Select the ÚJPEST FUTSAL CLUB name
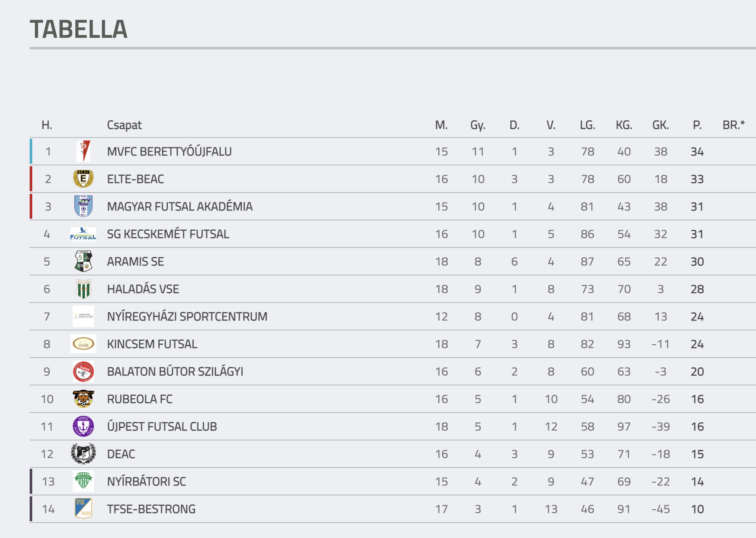 click(162, 427)
